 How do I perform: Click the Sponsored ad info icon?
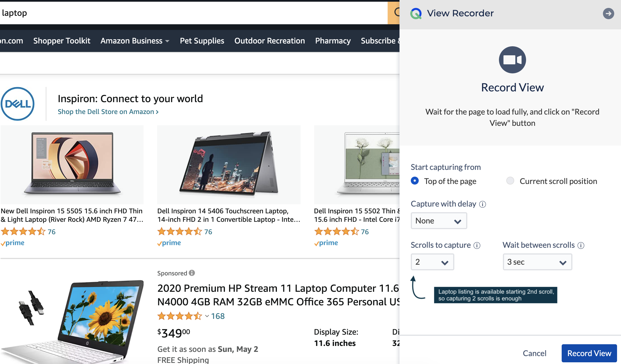(x=192, y=273)
